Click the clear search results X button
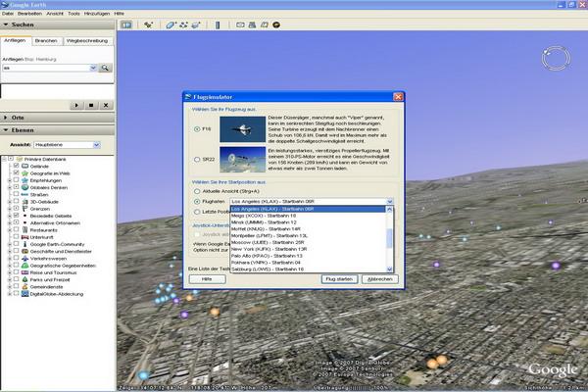This screenshot has width=588, height=392. tap(106, 106)
